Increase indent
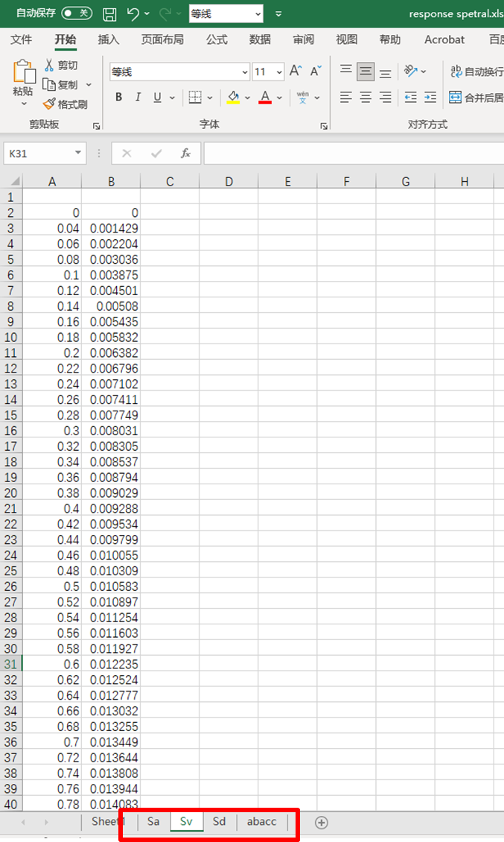This screenshot has width=504, height=842. 430,97
